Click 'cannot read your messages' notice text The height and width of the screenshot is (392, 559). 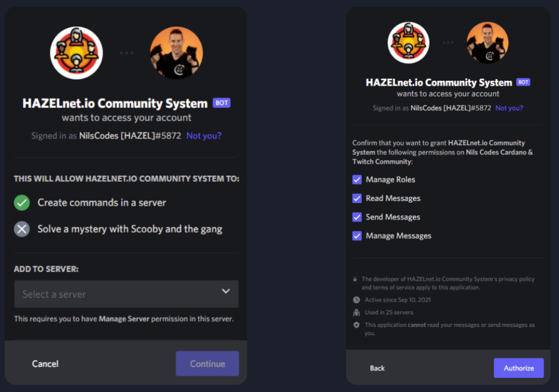point(450,329)
